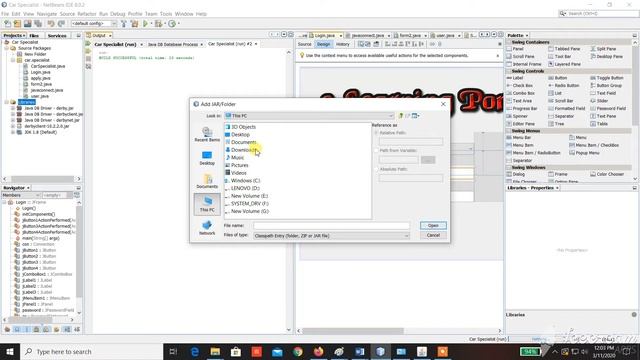The height and width of the screenshot is (360, 640).
Task: Open the Navigator Members dropdown
Action: pos(21,196)
